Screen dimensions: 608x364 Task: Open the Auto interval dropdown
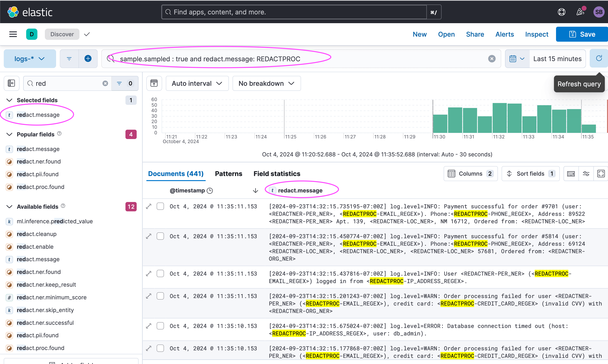pos(197,83)
